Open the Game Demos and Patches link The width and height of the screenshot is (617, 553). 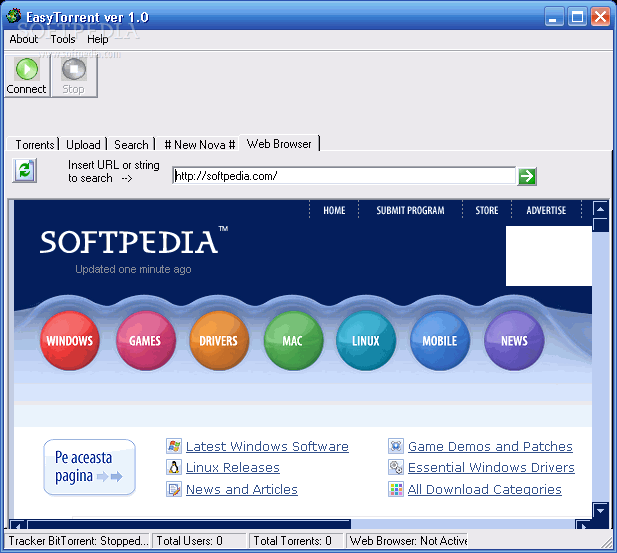tap(490, 446)
